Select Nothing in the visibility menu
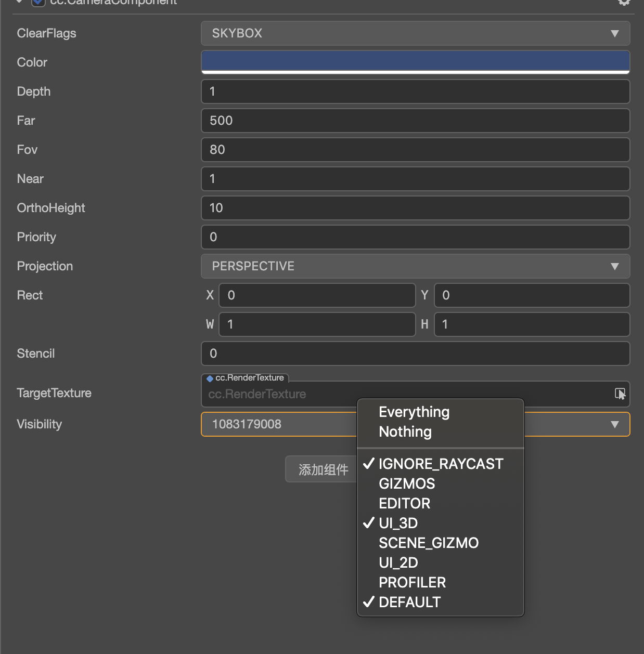 click(x=405, y=431)
